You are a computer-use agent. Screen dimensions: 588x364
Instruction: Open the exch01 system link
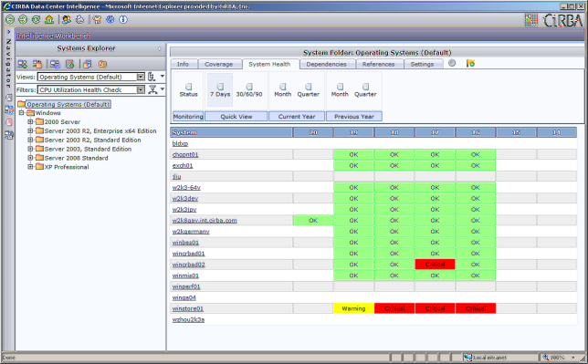tap(183, 166)
